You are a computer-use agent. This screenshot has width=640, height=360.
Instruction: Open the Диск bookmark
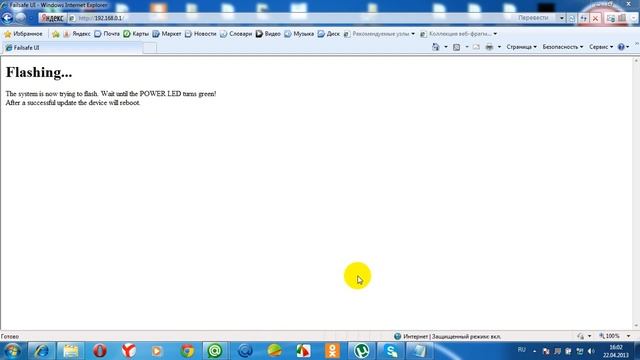329,34
